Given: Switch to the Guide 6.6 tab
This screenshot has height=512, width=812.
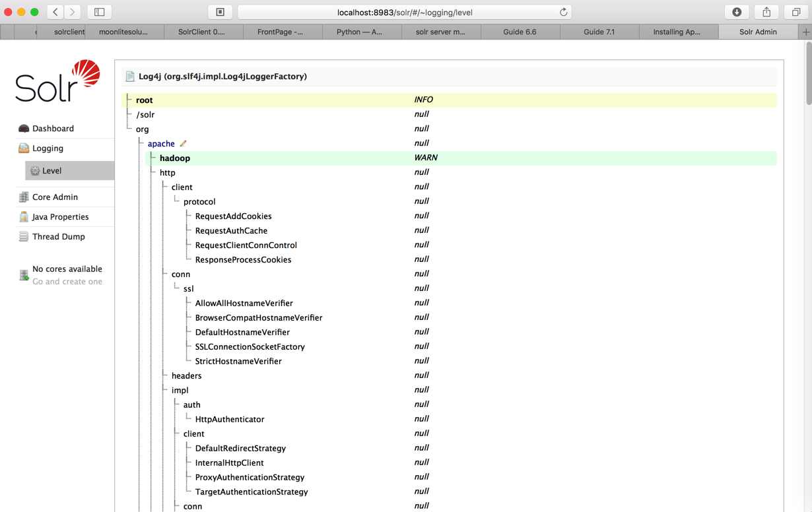Looking at the screenshot, I should click(x=520, y=32).
